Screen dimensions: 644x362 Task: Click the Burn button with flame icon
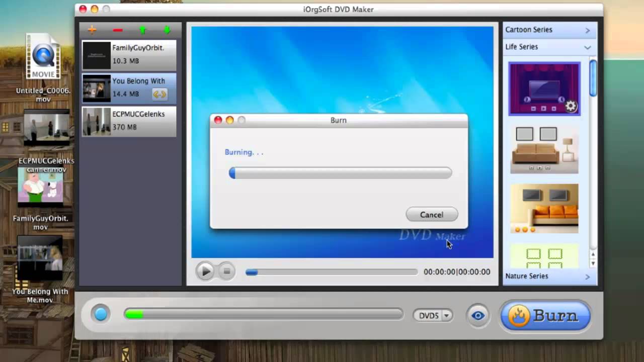tap(545, 316)
